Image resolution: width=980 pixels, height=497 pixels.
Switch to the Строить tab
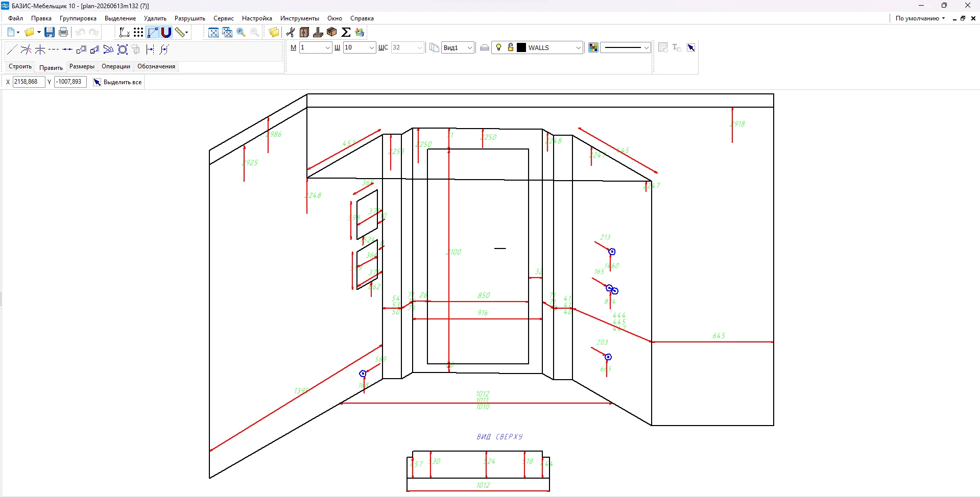20,66
